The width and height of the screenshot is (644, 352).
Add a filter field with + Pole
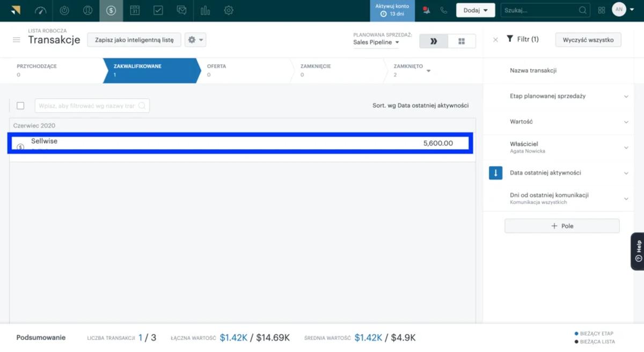pos(562,226)
